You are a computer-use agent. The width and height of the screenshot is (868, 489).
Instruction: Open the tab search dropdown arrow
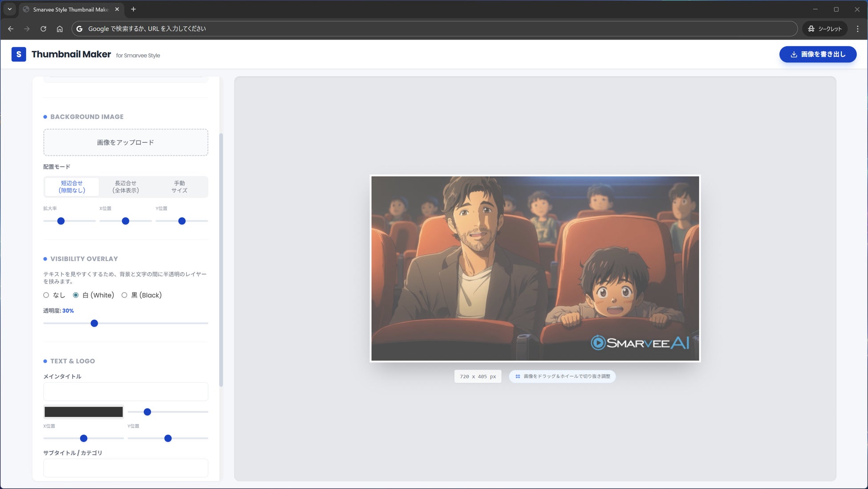pos(9,9)
